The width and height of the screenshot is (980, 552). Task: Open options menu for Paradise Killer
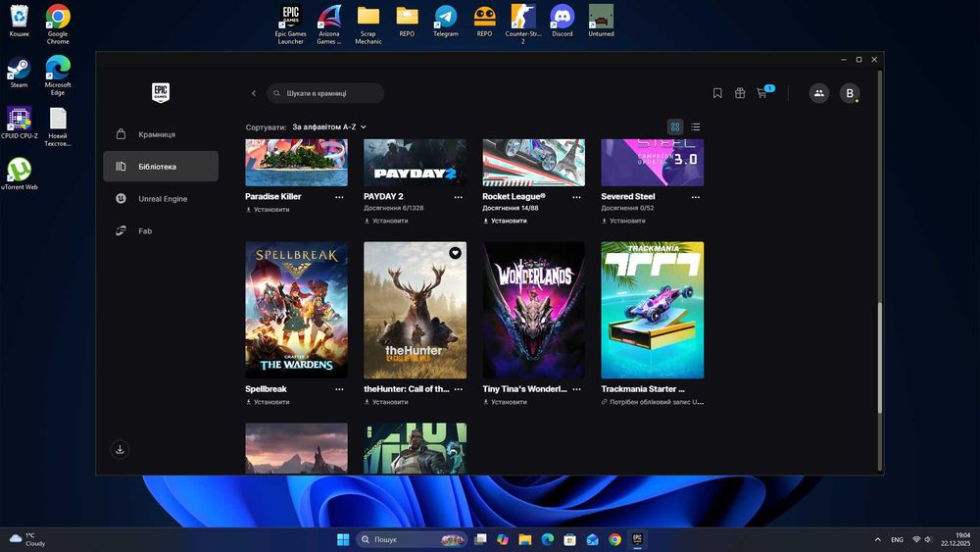339,197
